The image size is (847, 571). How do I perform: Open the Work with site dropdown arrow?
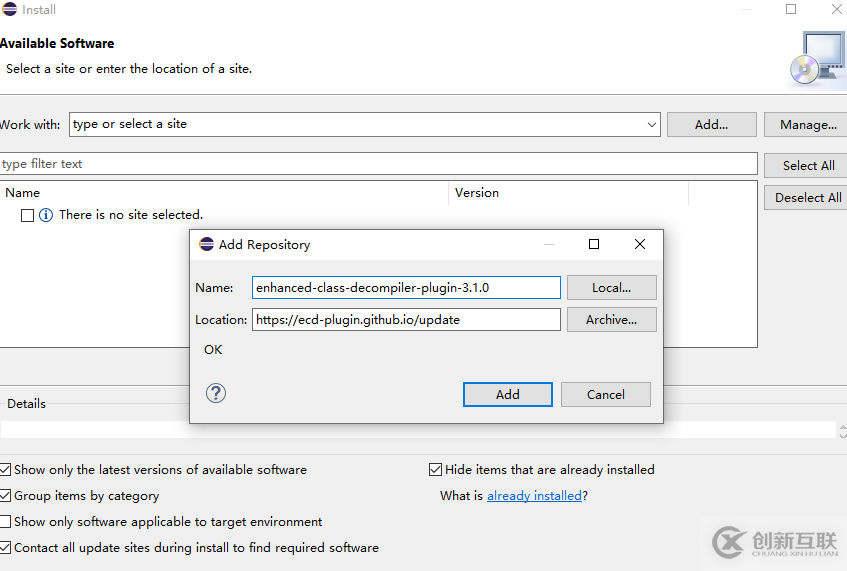[651, 125]
